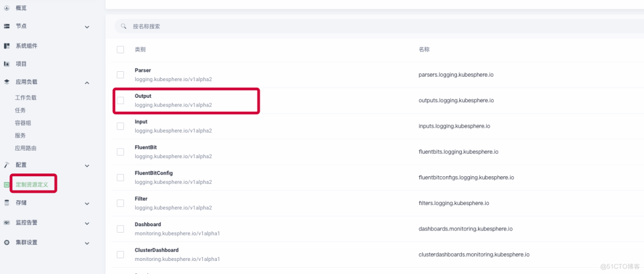This screenshot has height=274, width=644.
Task: Open the FluentBitConfig resource link
Action: click(x=153, y=173)
